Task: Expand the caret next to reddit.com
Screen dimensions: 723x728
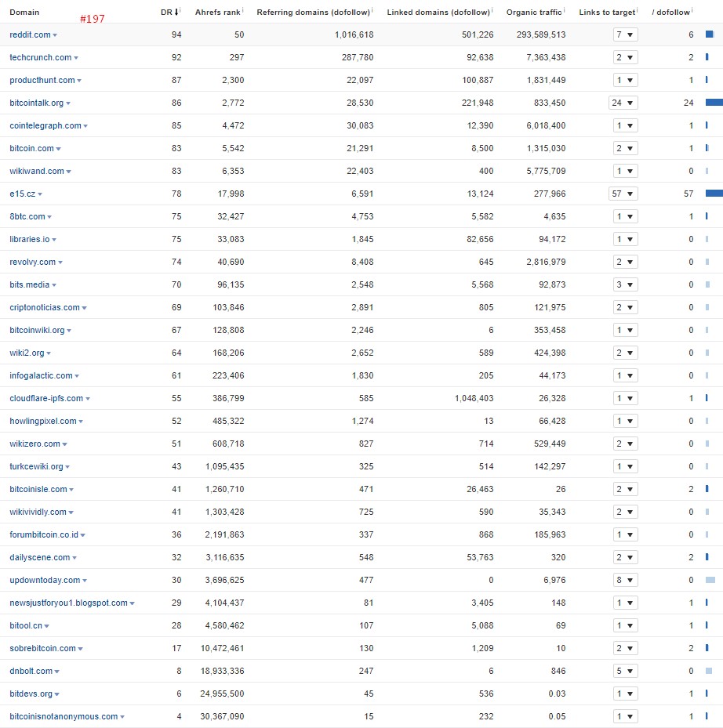Action: coord(55,35)
